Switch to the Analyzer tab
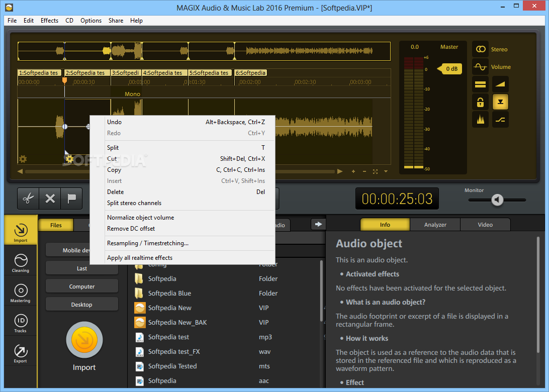Screen dimensions: 549x392 click(x=435, y=225)
